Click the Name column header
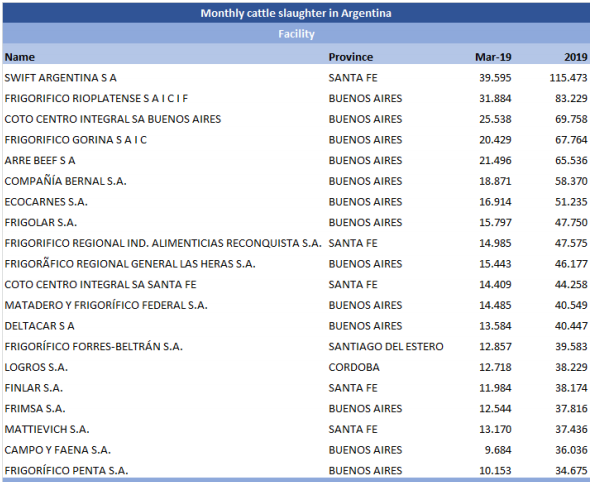 (20, 57)
